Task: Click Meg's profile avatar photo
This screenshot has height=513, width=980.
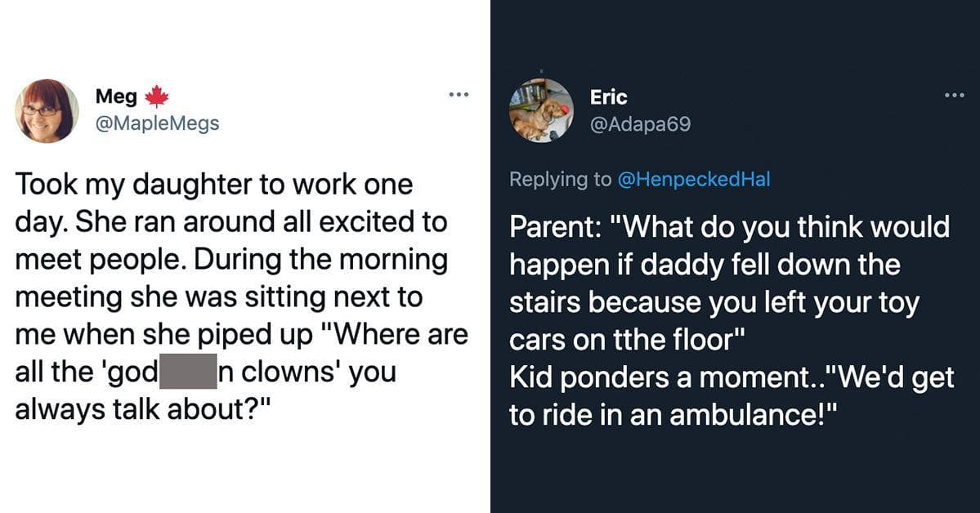Action: coord(47,111)
